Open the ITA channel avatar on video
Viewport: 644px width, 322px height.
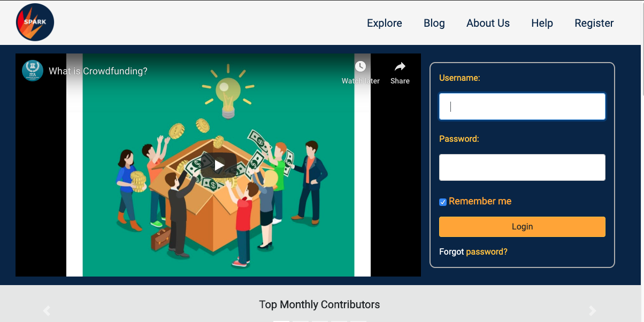coord(33,71)
